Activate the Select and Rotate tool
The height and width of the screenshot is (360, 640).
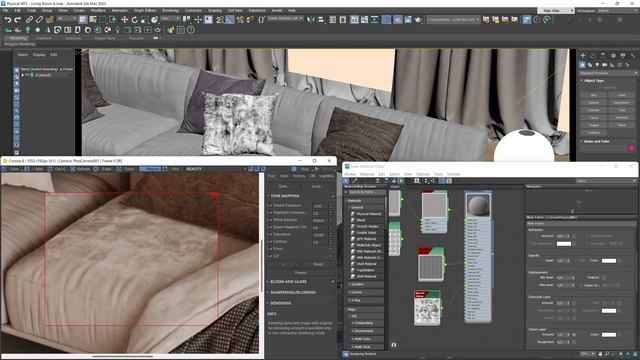click(x=135, y=20)
